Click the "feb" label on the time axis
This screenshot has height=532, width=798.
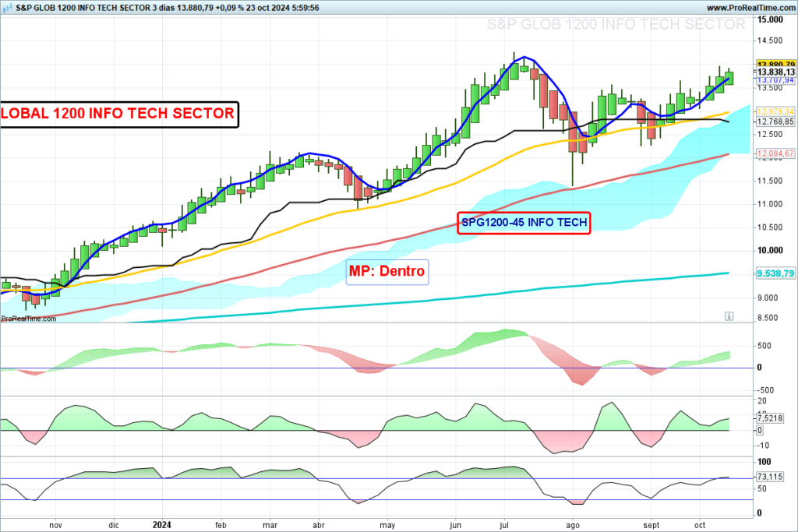click(221, 525)
